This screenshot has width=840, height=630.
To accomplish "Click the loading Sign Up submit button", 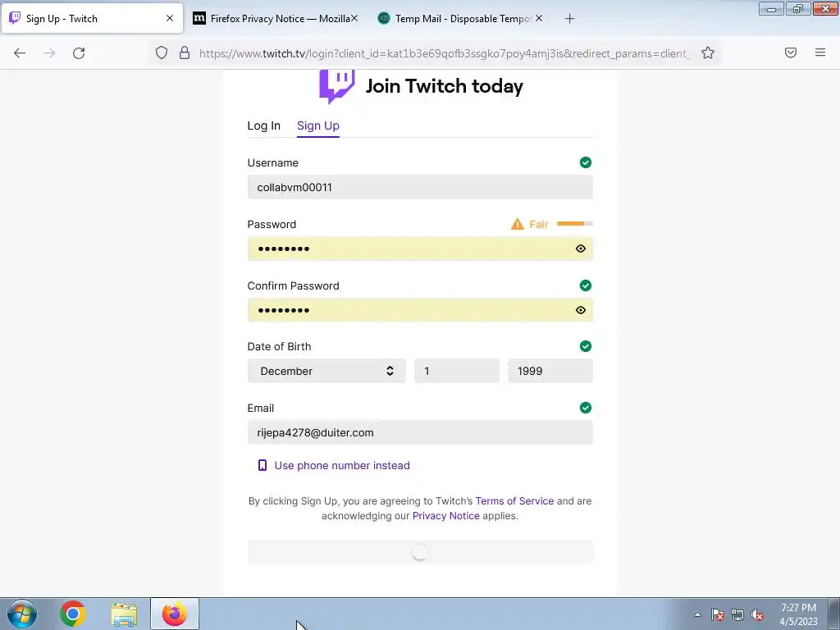I will [x=420, y=552].
